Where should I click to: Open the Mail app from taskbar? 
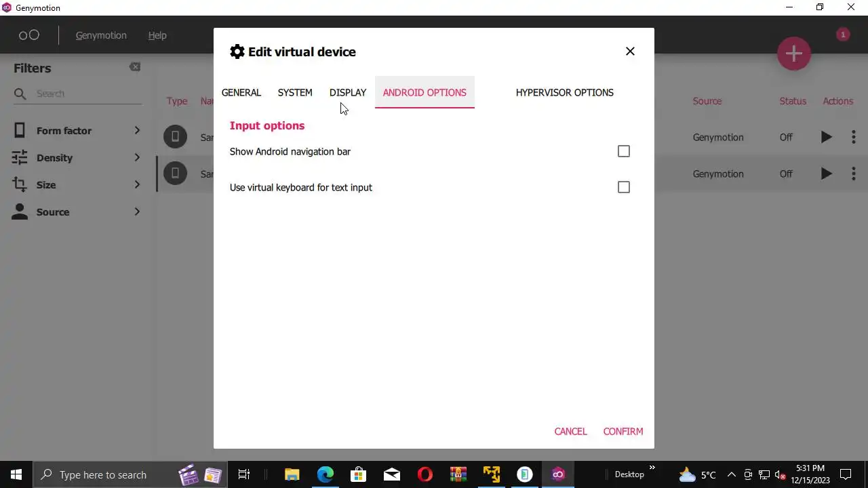[x=392, y=474]
